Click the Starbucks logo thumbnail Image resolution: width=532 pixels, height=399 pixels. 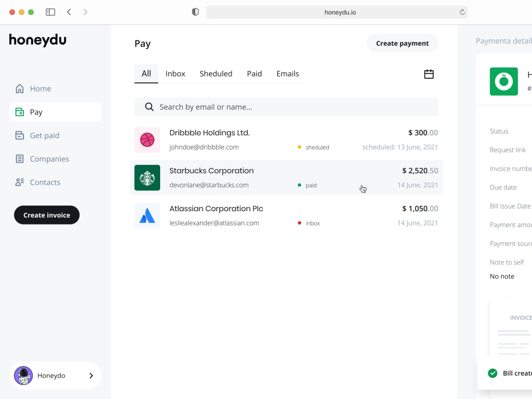coord(147,178)
